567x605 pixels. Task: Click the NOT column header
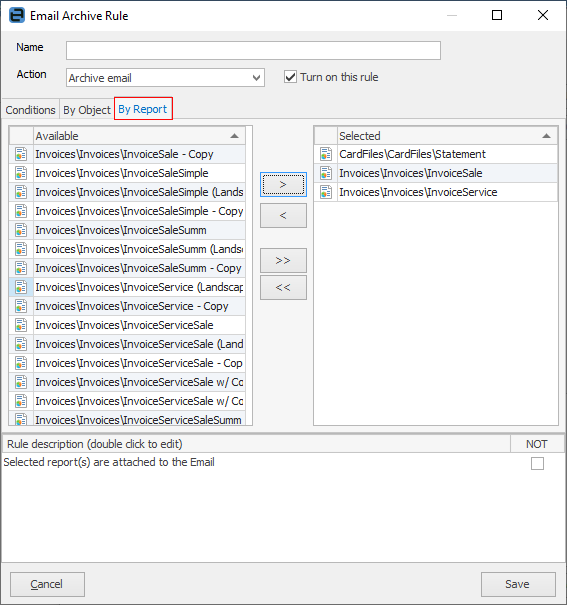[537, 444]
